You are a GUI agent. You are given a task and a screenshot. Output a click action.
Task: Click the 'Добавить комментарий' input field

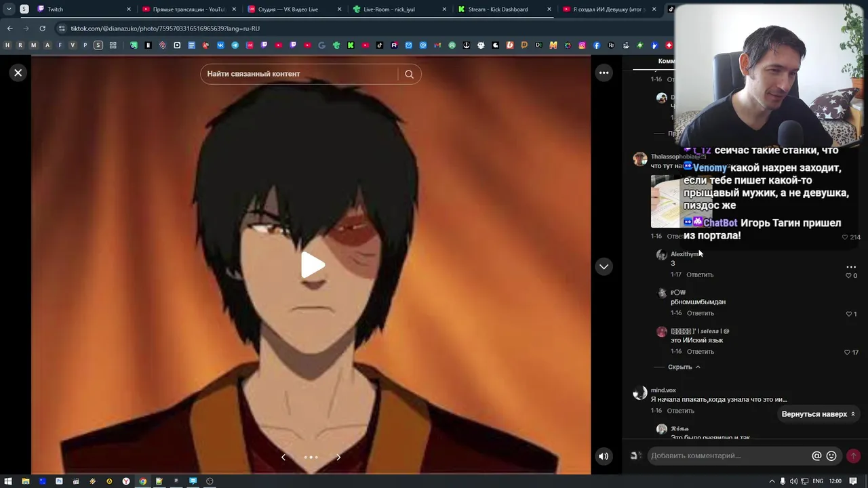click(x=729, y=456)
